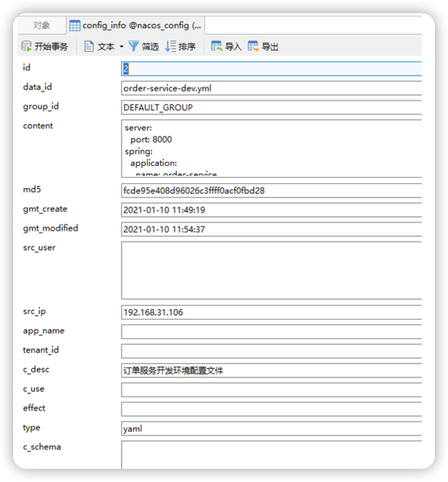Click the 'tenant_id' field label
Viewport: 448px width, 482px height.
point(41,350)
